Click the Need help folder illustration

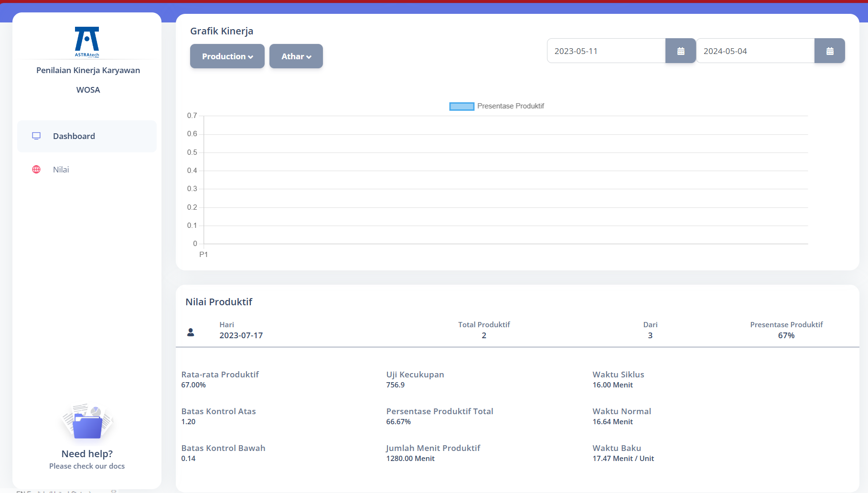(x=87, y=423)
